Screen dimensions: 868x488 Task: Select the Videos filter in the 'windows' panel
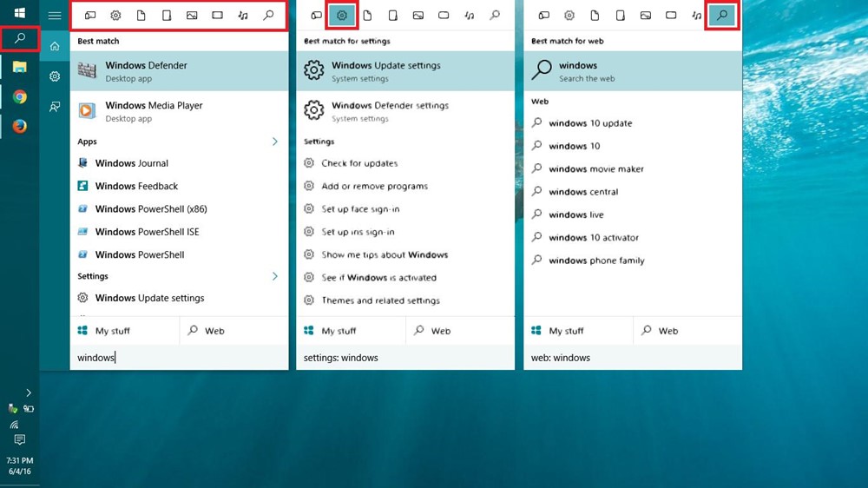[x=217, y=16]
